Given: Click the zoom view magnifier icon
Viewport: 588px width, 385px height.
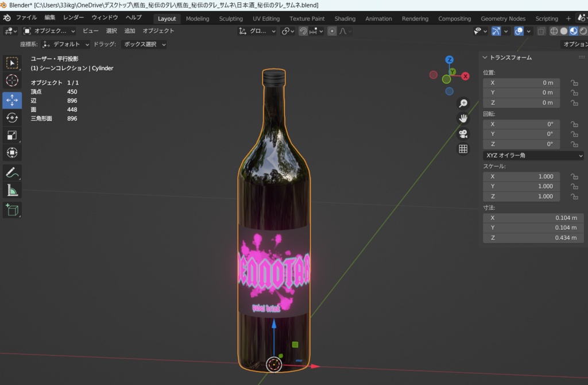Looking at the screenshot, I should click(463, 103).
